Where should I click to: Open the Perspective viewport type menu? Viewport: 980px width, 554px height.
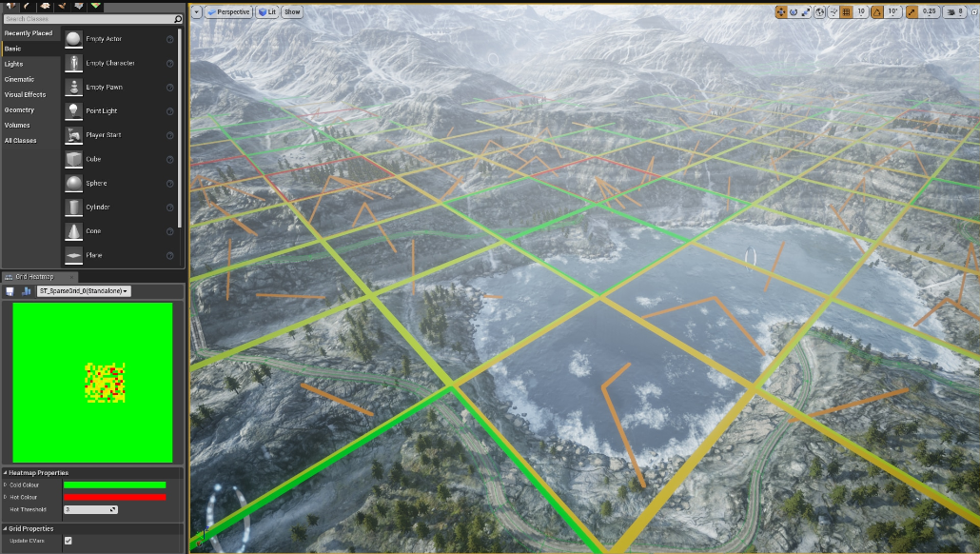point(228,11)
